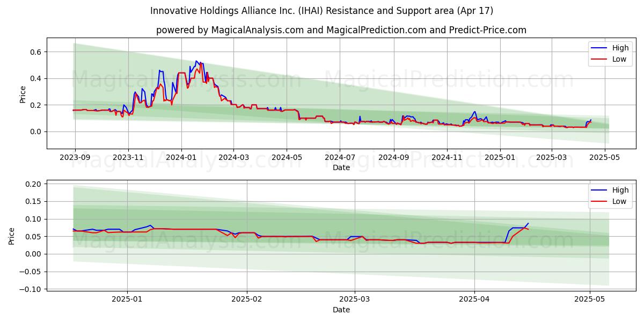
Task: Click the top chart y-axis value 0.2
Action: click(36, 105)
